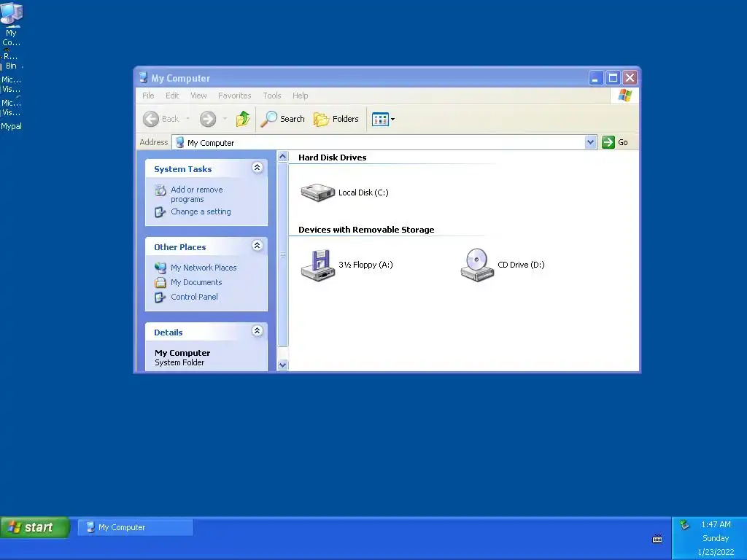Click the My Network Places icon

click(160, 268)
